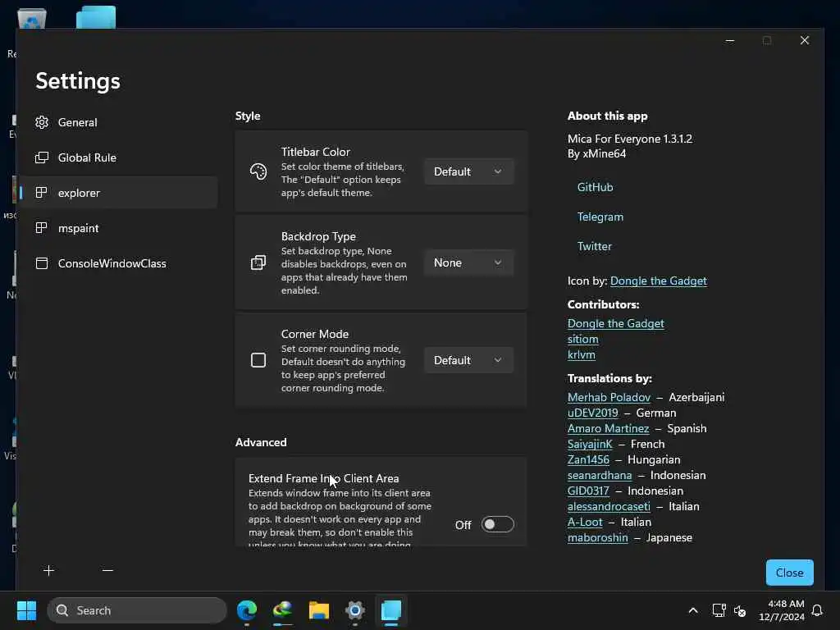Click the General gear icon in sidebar
The width and height of the screenshot is (840, 630).
tap(42, 122)
